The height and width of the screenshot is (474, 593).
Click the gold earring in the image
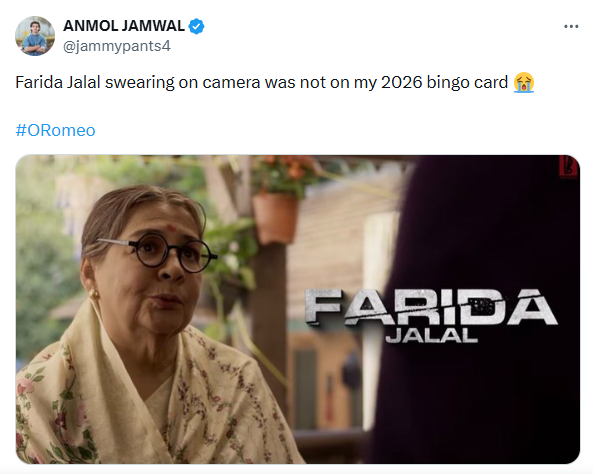[x=93, y=294]
